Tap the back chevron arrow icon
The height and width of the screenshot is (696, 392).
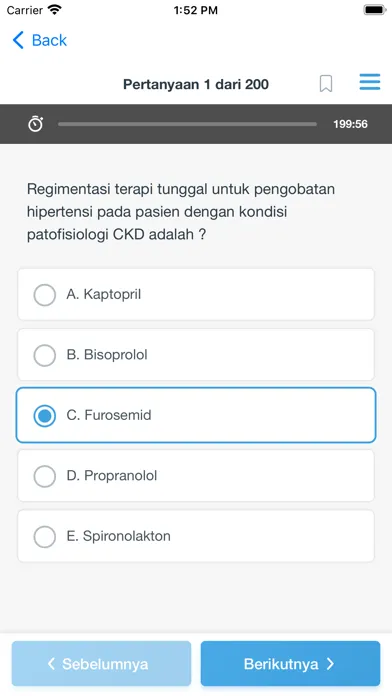[x=18, y=40]
